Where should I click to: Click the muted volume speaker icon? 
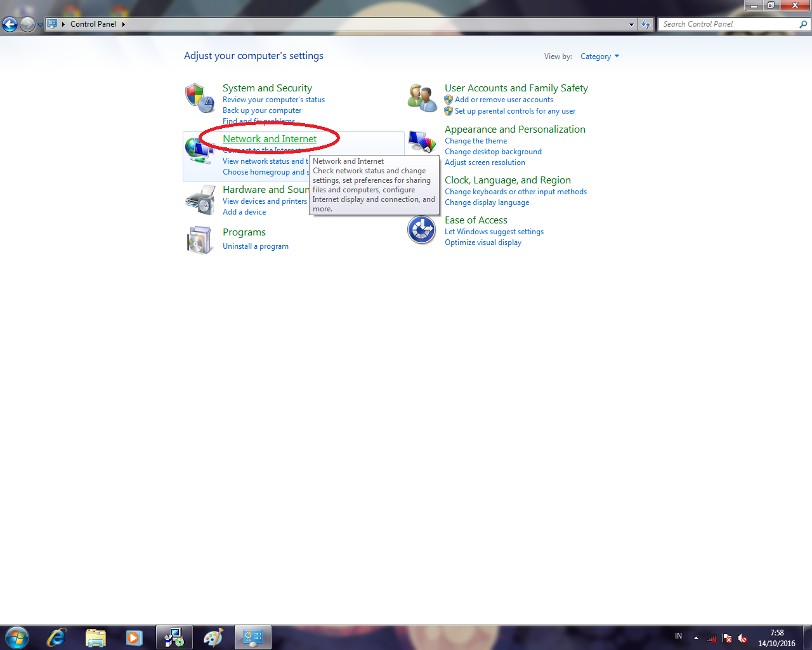(x=742, y=639)
